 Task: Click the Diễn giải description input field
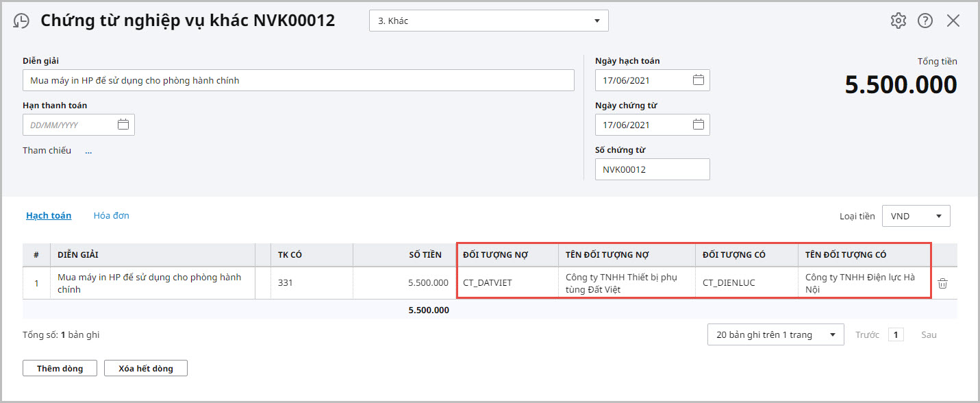tap(298, 80)
